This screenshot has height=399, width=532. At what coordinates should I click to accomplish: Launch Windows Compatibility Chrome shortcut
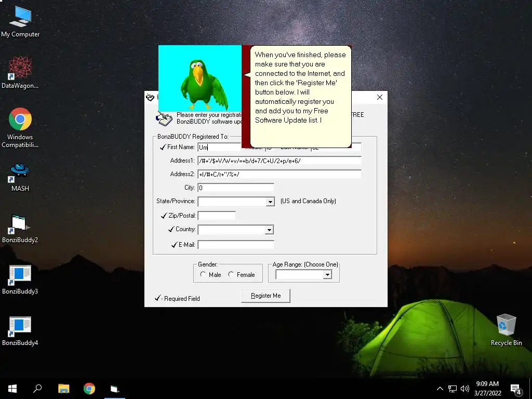pyautogui.click(x=20, y=128)
